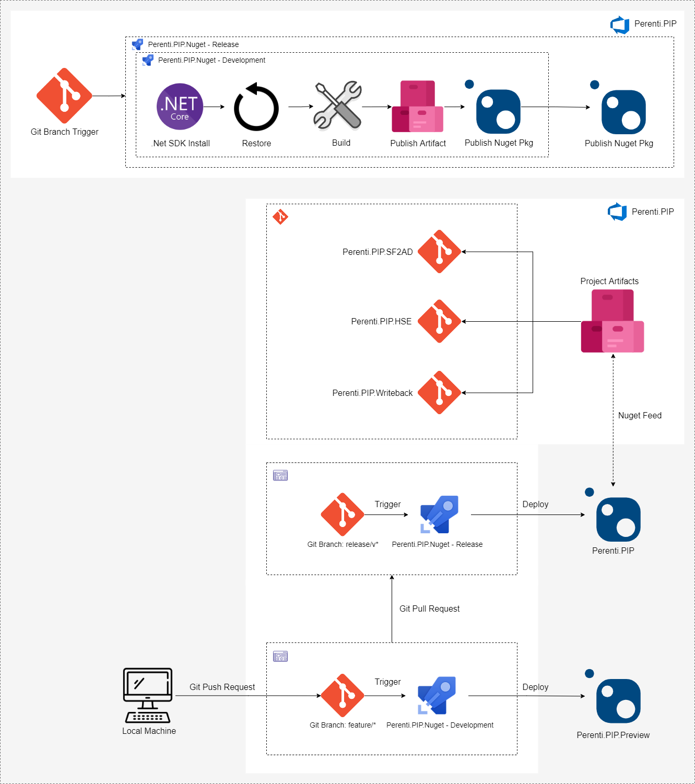
Task: Select the .NET Core SDK Install icon
Action: 180,107
